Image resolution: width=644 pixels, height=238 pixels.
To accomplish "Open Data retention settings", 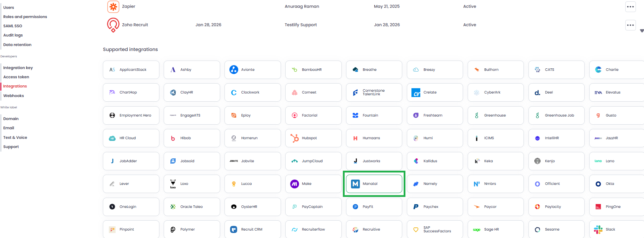I will pos(17,45).
